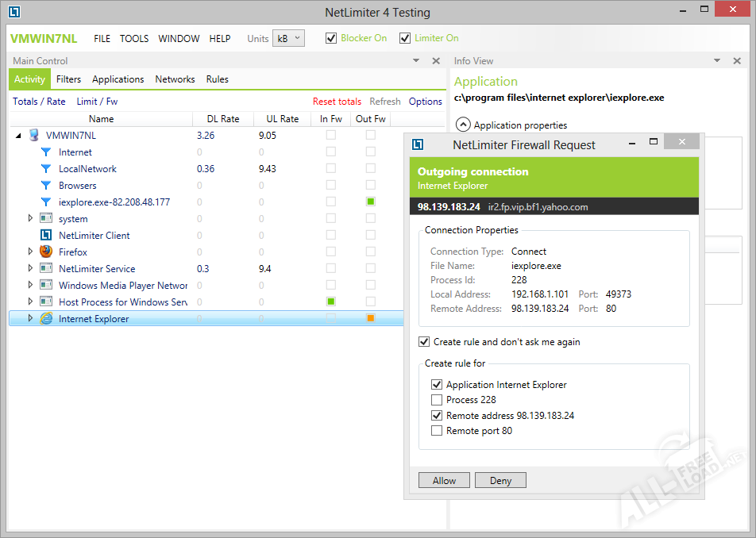756x538 pixels.
Task: Open the TOOLS menu
Action: (x=134, y=38)
